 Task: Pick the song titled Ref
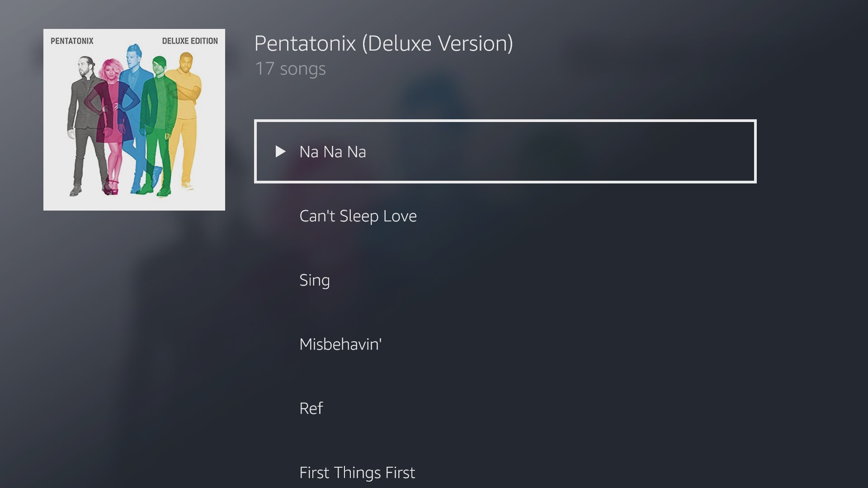click(x=311, y=408)
